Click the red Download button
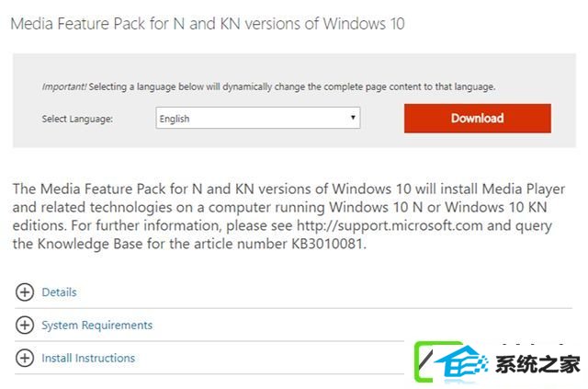The image size is (588, 389). (478, 119)
